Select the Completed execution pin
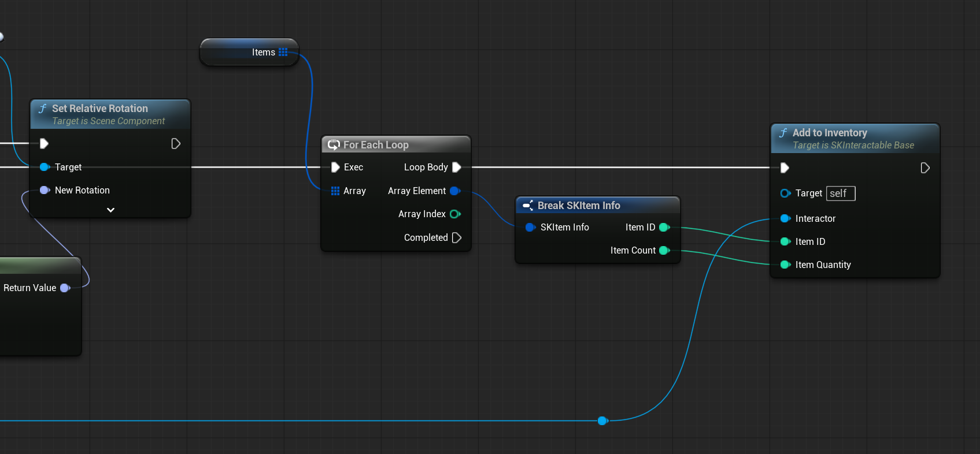The image size is (980, 454). (x=456, y=237)
